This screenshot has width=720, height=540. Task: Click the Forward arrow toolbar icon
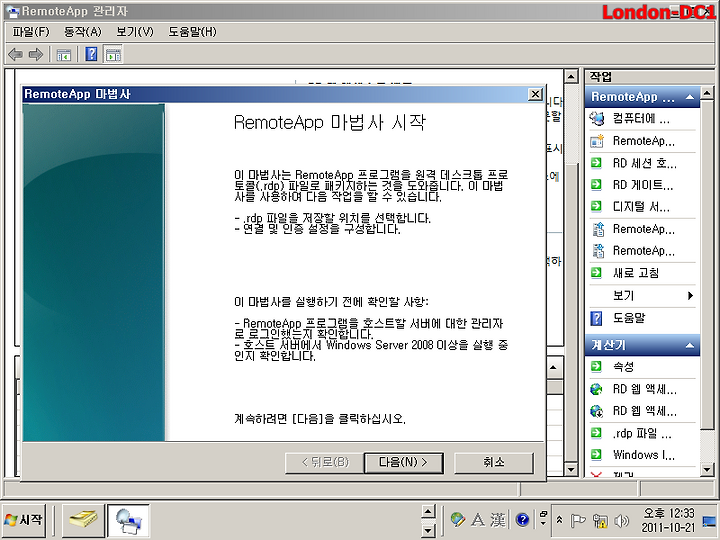point(36,55)
